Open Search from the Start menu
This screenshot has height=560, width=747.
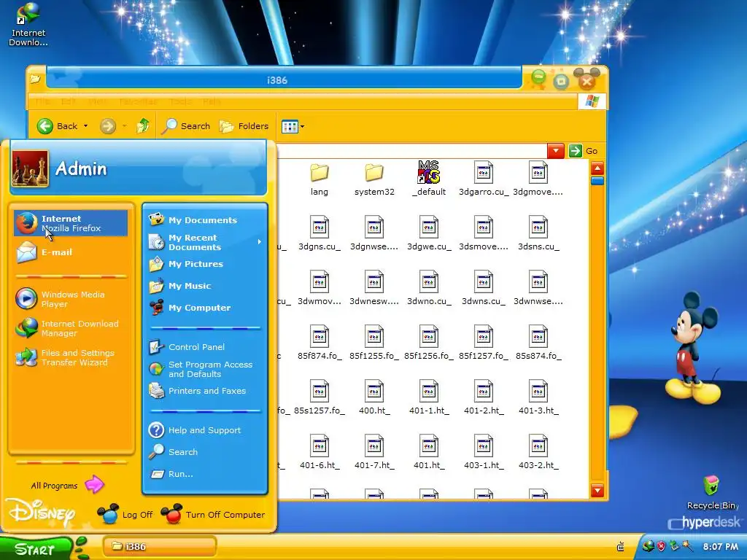(x=205, y=452)
